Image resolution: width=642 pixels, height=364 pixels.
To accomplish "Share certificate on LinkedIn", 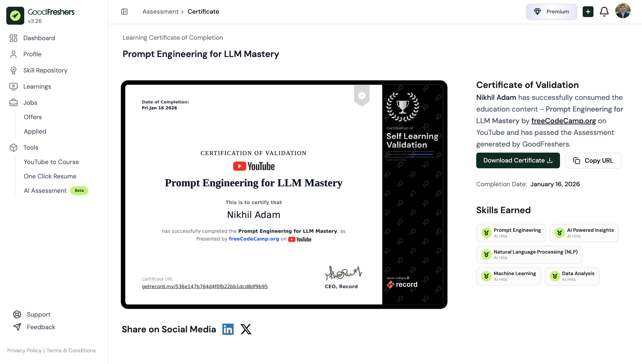I will (x=228, y=329).
